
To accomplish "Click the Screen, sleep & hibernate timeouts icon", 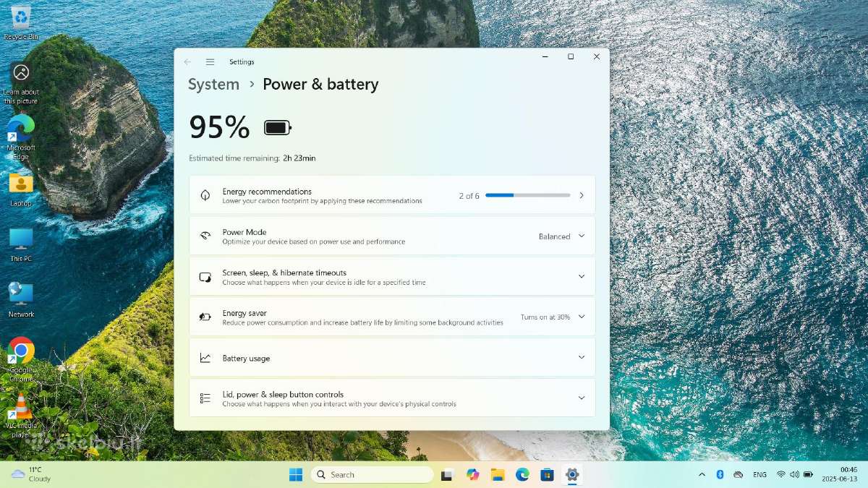I will (205, 277).
